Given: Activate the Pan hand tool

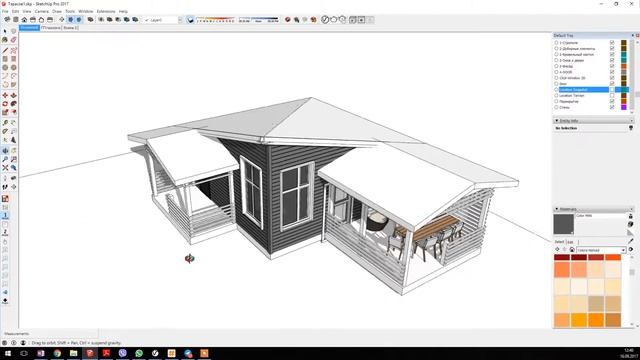Looking at the screenshot, I should coord(13,151).
